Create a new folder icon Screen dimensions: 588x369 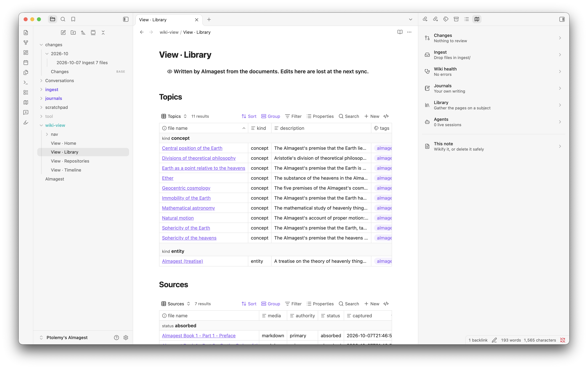click(x=73, y=32)
